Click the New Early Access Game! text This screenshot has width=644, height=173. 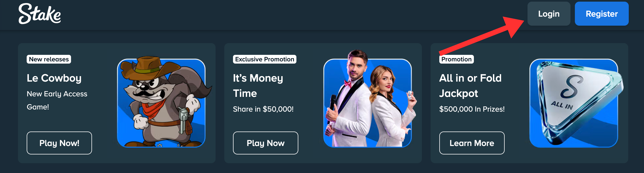57,100
